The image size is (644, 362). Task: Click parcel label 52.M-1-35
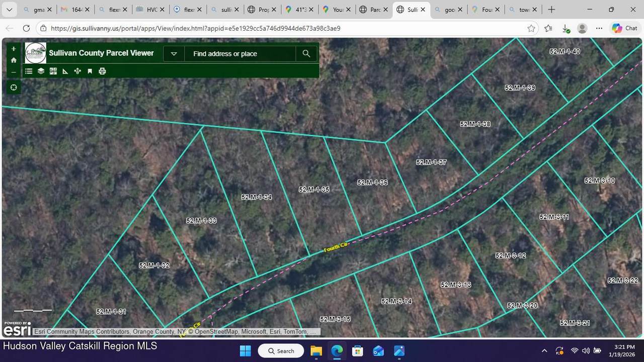314,190
